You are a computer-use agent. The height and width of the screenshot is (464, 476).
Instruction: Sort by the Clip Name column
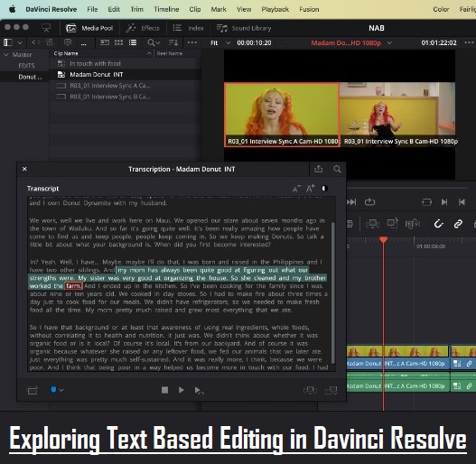coord(66,53)
